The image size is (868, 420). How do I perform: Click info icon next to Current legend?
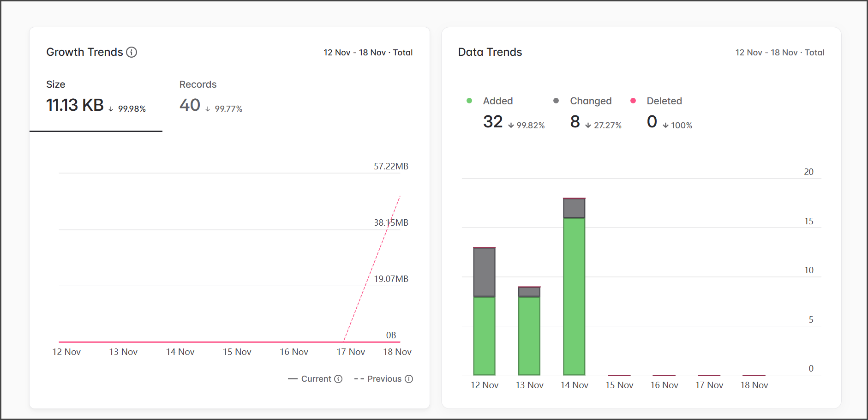[338, 379]
